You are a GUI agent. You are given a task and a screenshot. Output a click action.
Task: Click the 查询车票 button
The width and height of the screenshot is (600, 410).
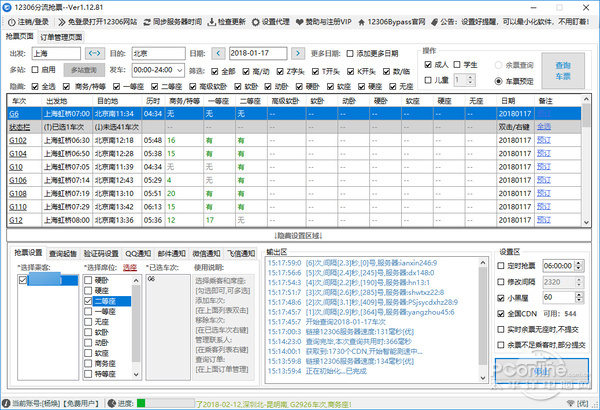click(563, 71)
